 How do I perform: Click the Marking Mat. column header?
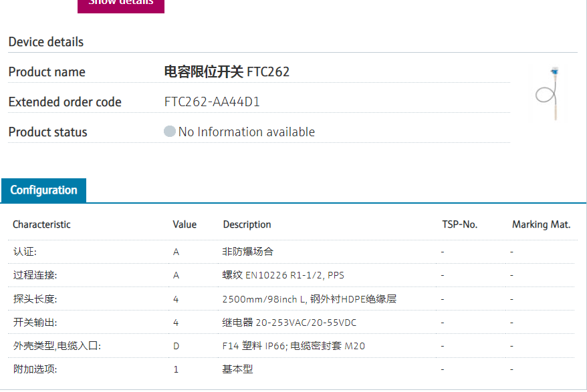click(541, 224)
